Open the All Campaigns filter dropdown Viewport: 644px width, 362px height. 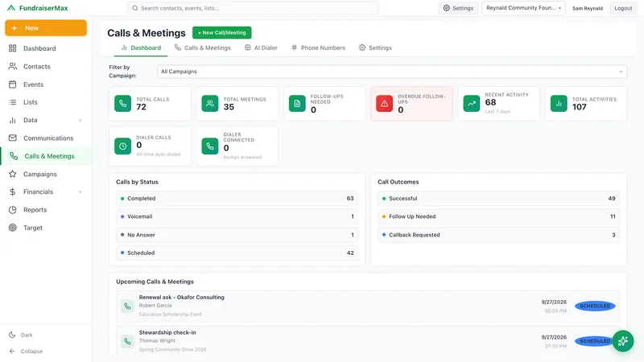point(392,72)
